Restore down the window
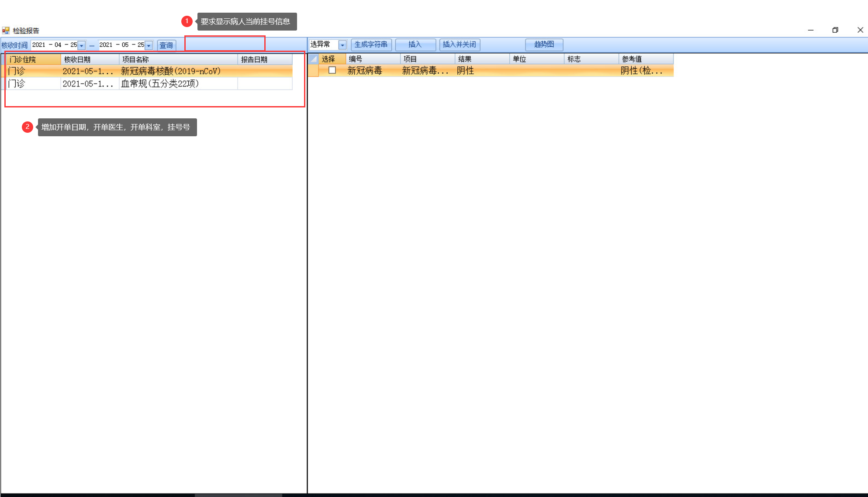868x497 pixels. (x=835, y=30)
